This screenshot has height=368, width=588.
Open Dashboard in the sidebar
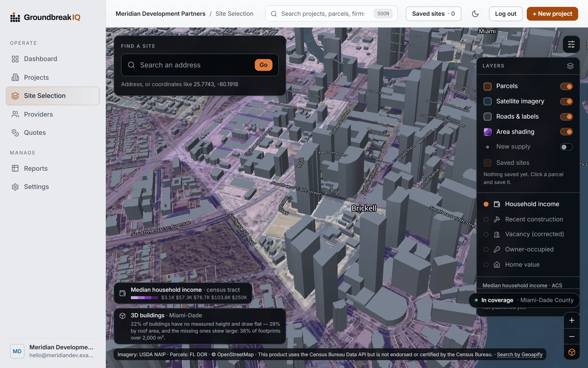[53, 59]
